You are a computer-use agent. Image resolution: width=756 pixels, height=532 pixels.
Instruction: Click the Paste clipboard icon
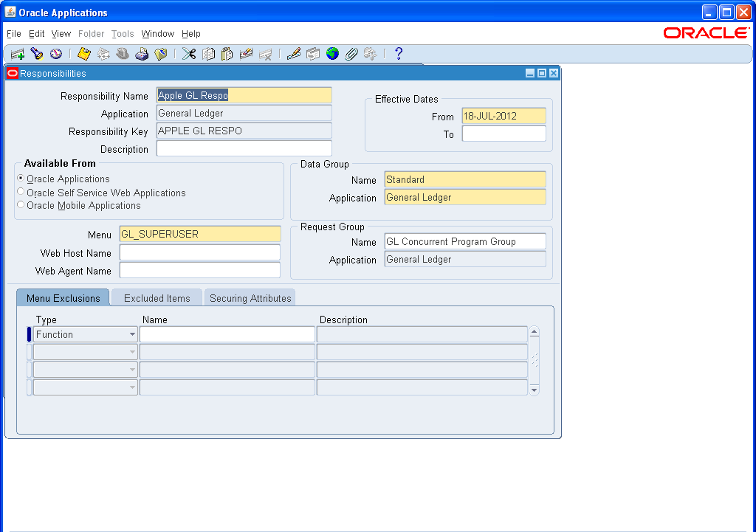227,53
